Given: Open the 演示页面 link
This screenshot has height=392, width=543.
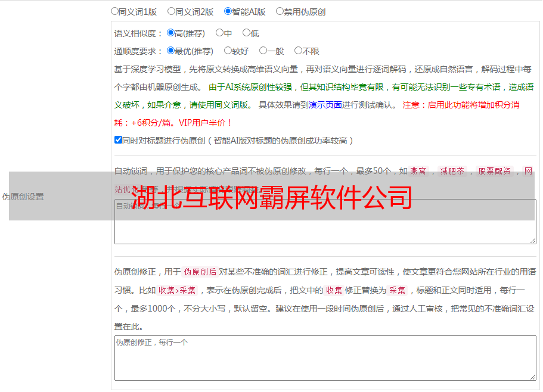Looking at the screenshot, I should click(325, 105).
